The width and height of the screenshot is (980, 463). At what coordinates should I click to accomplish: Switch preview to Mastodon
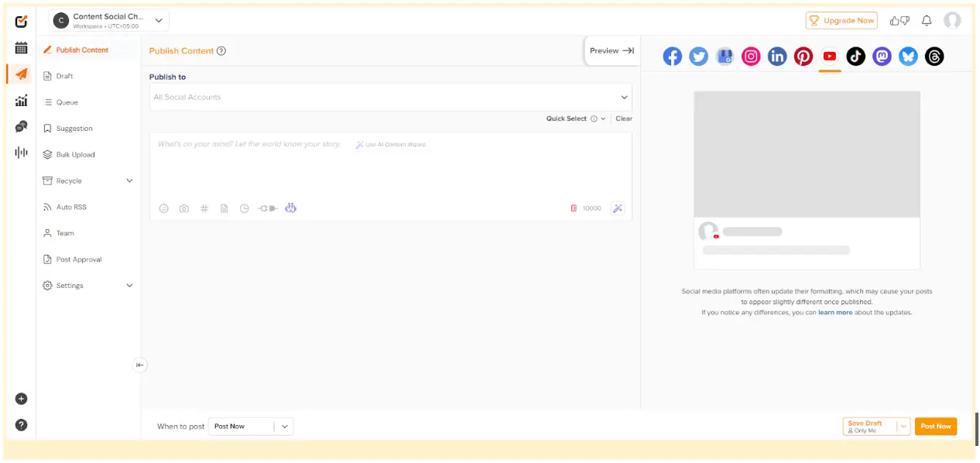pos(882,57)
